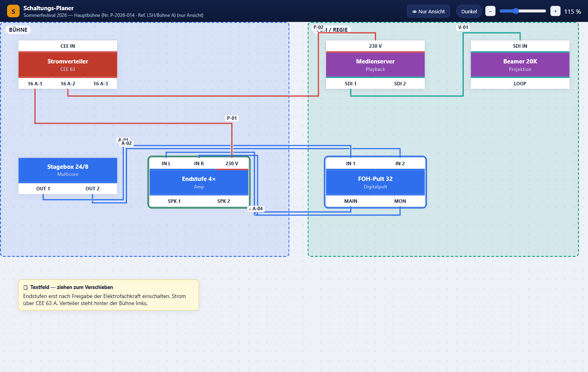
Task: Select the Medienserver Playback node
Action: tap(376, 65)
